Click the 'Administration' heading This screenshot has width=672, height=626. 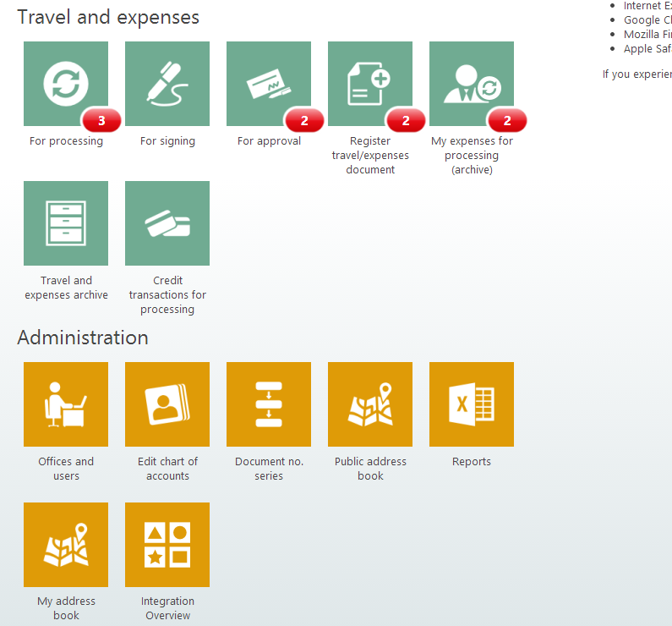pos(83,338)
